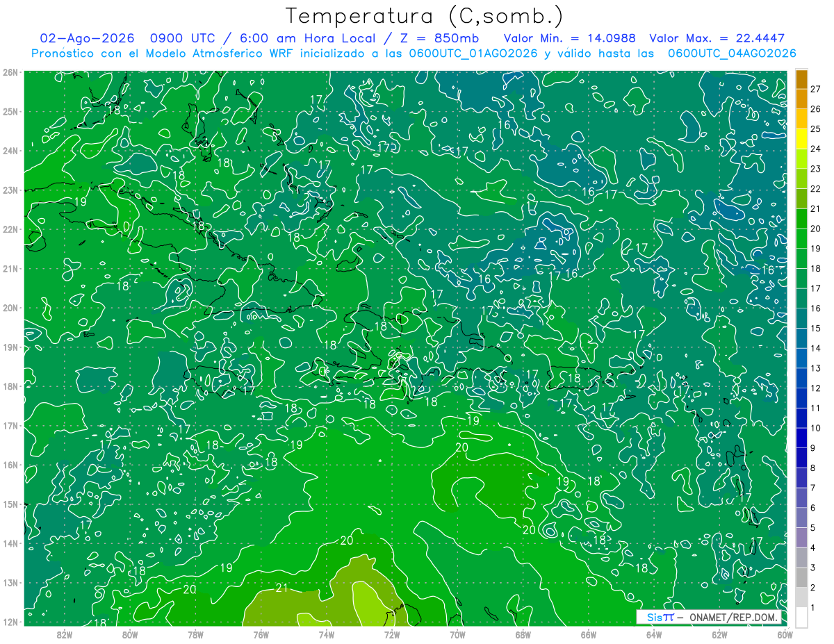The height and width of the screenshot is (644, 834).
Task: Click the colorbar value '4'
Action: [814, 547]
